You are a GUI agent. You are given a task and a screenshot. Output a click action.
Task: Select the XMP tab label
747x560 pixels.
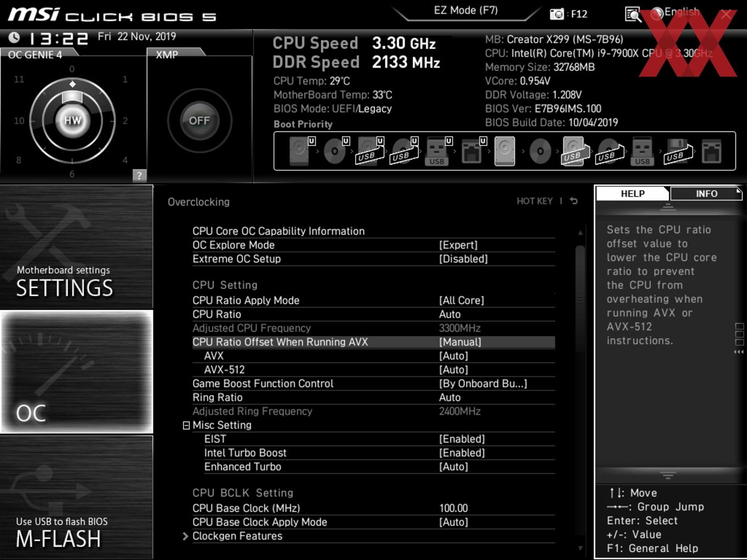coord(167,54)
